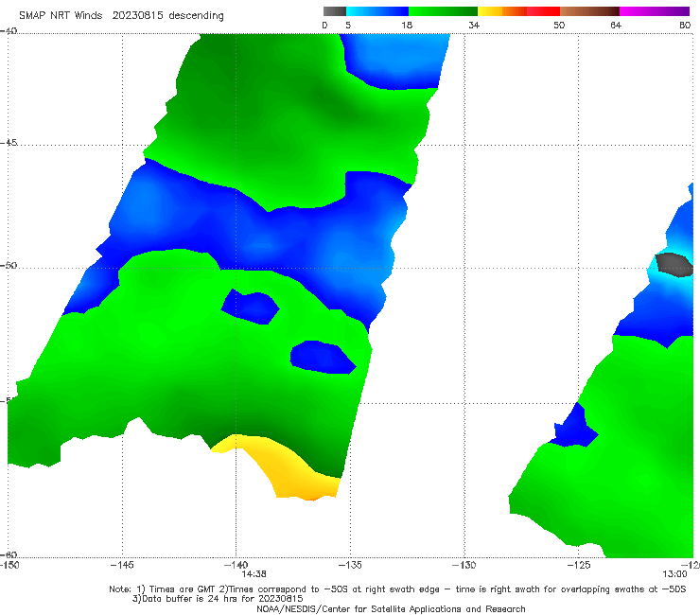The height and width of the screenshot is (615, 700).
Task: Click the red segment of the color bar
Action: click(x=543, y=11)
